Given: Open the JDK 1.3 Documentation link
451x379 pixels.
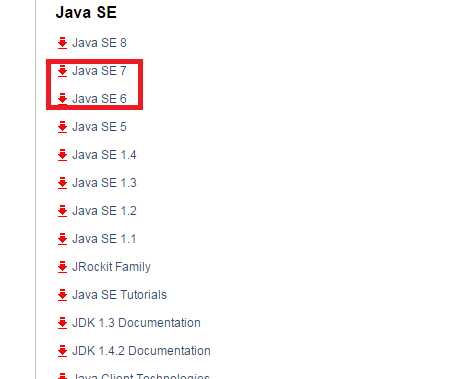Looking at the screenshot, I should coord(136,323).
